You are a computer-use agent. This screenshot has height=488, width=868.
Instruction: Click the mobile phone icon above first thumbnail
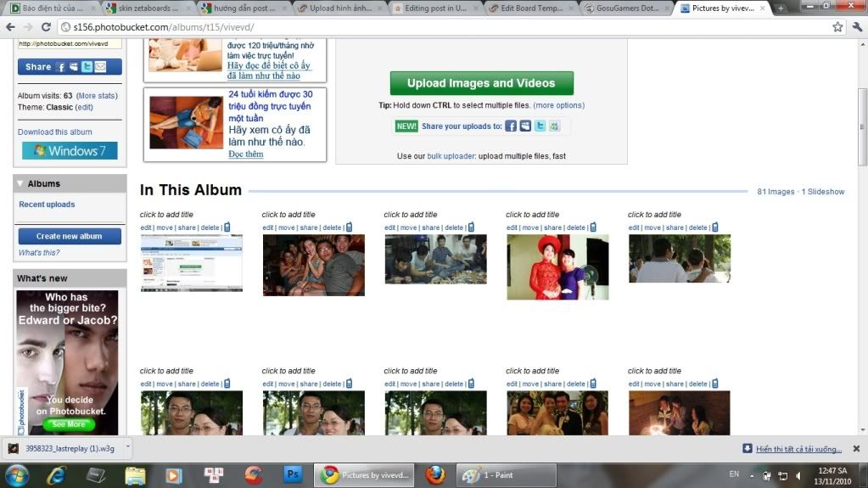(x=227, y=227)
